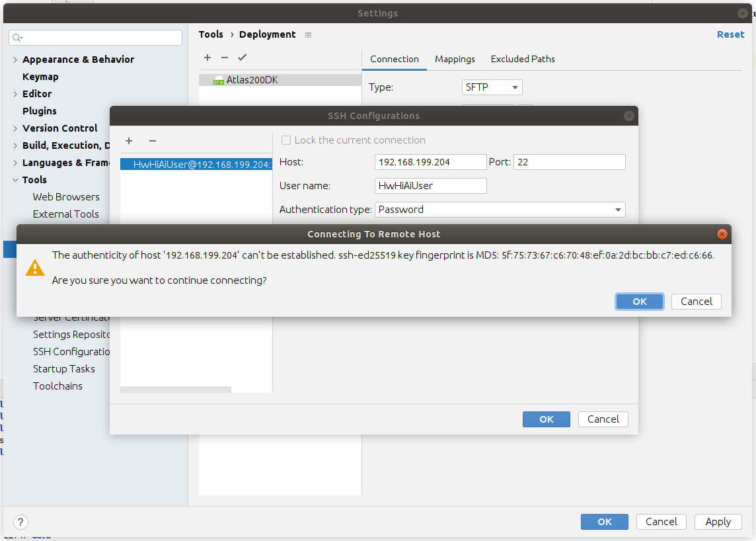Expand Languages & Frameworks section arrow
Image resolution: width=756 pixels, height=541 pixels.
pyautogui.click(x=15, y=163)
